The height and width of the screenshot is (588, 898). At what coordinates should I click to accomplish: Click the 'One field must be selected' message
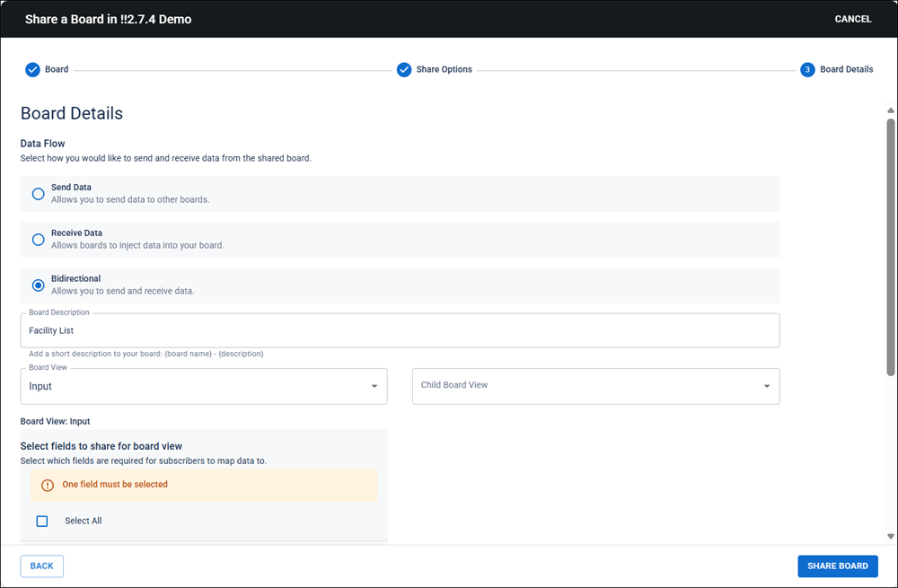(x=115, y=485)
